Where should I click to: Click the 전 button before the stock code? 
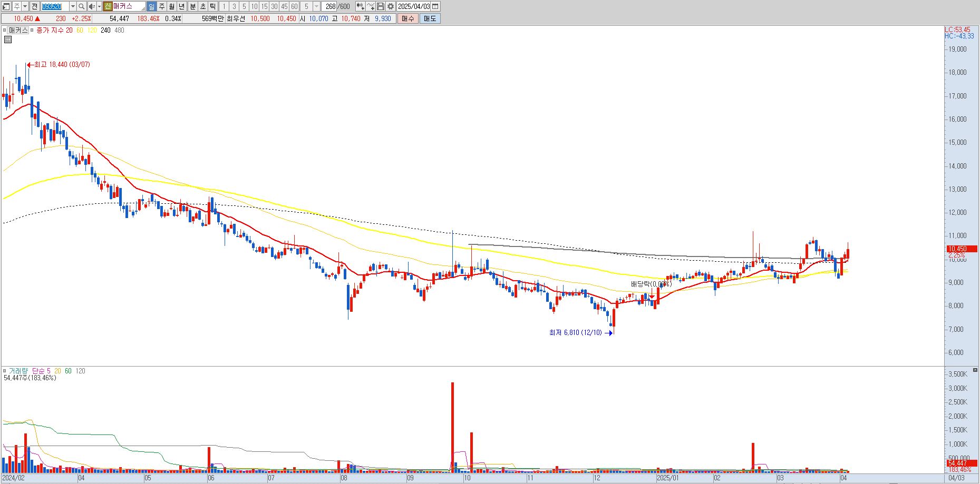click(x=34, y=6)
